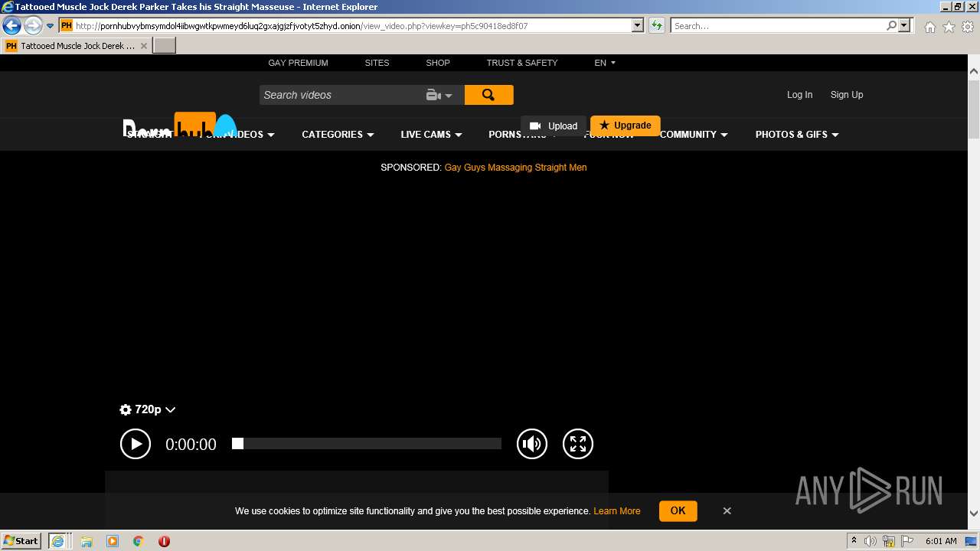980x551 pixels.
Task: Open the Log In link
Action: [799, 95]
